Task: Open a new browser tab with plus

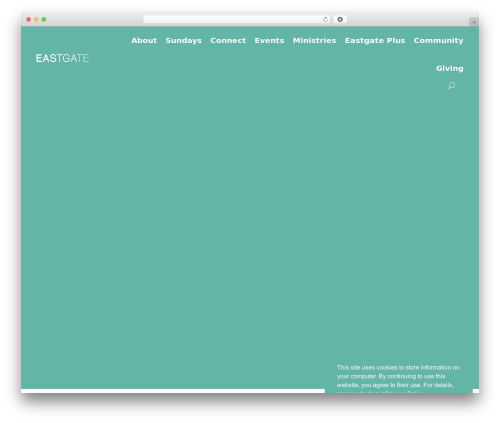Action: coord(474,22)
